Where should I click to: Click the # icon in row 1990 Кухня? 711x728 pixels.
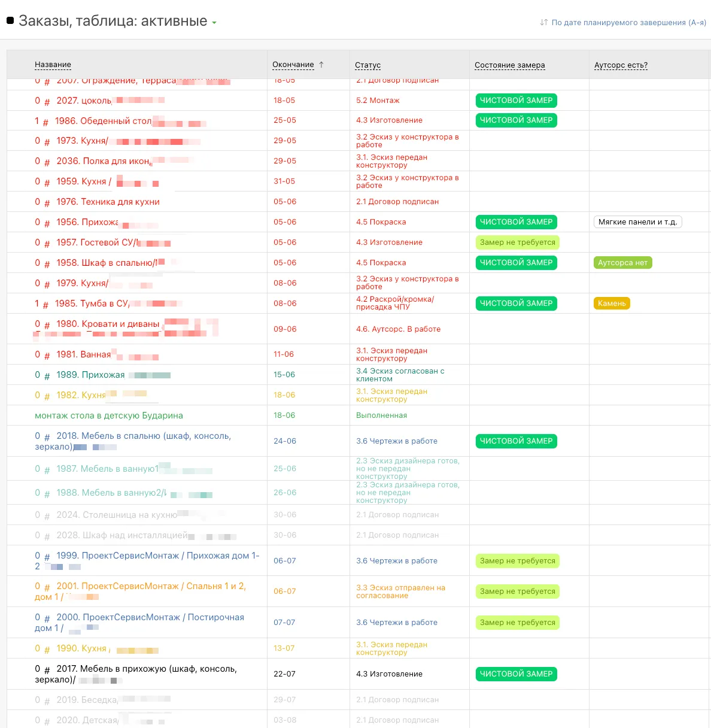tap(47, 650)
